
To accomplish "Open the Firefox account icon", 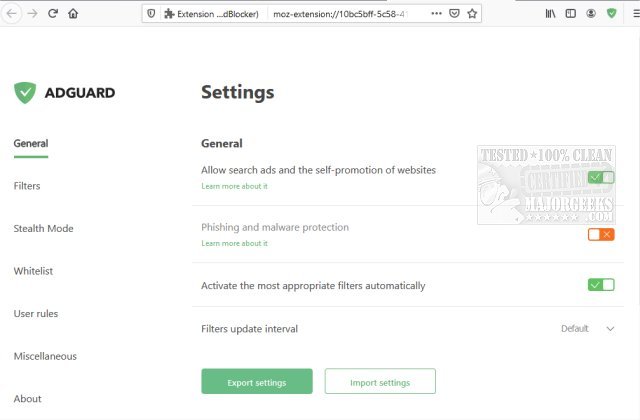I will (592, 14).
